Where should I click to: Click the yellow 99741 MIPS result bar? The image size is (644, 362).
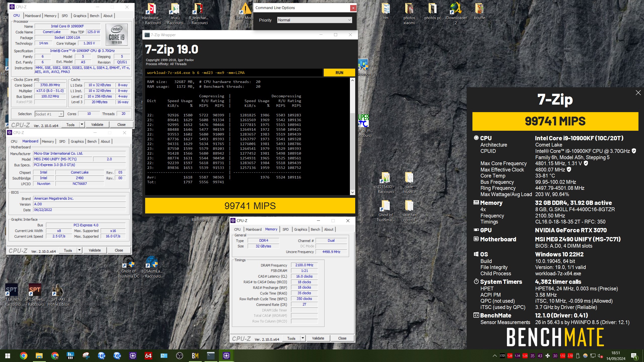[x=250, y=206]
